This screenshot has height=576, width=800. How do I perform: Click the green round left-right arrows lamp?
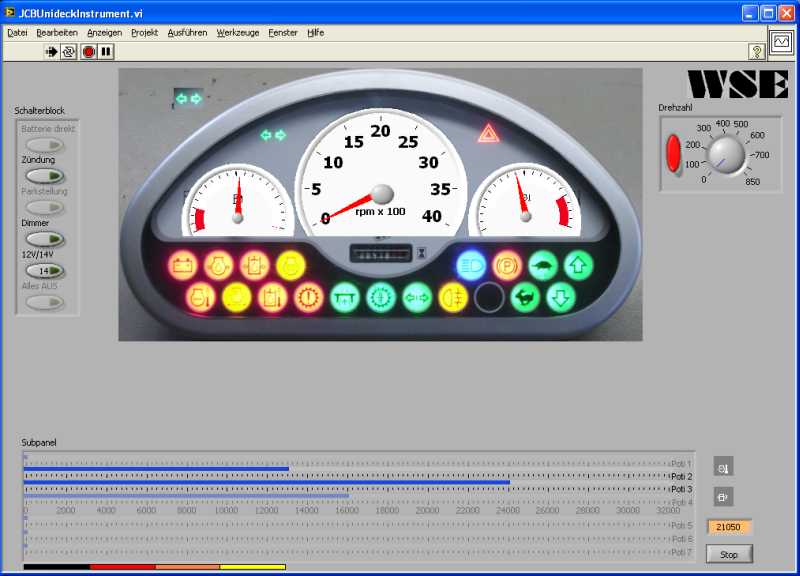[x=417, y=297]
